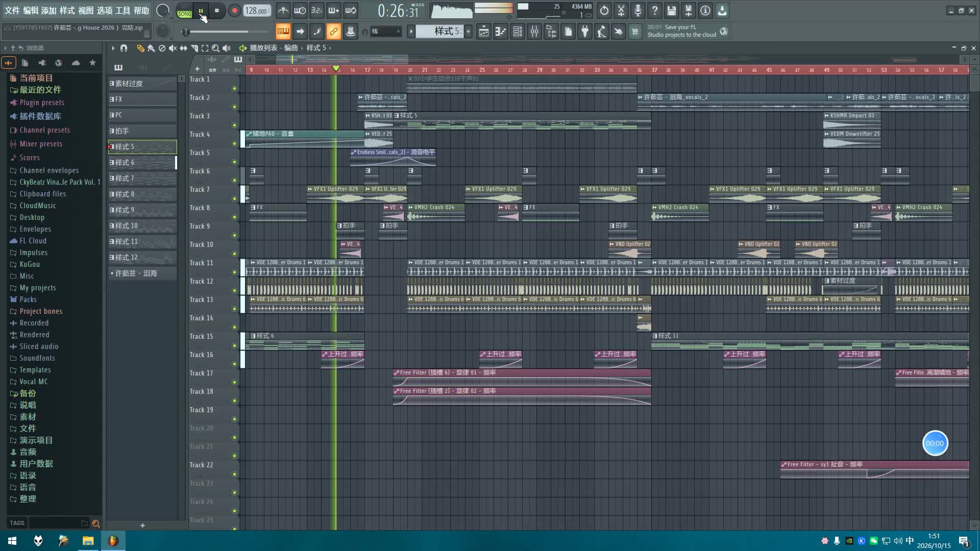Adjust the tempo field showing 128.000
The height and width of the screenshot is (551, 980).
pos(257,11)
